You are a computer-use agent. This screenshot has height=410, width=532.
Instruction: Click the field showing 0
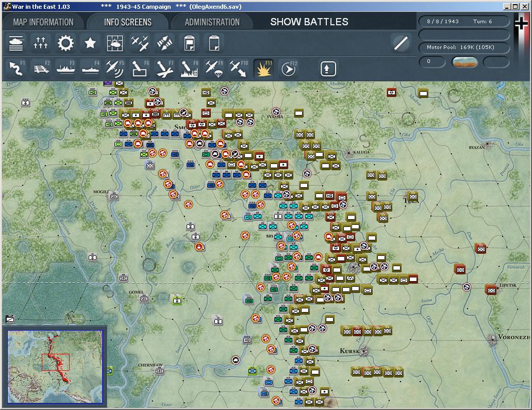click(432, 62)
